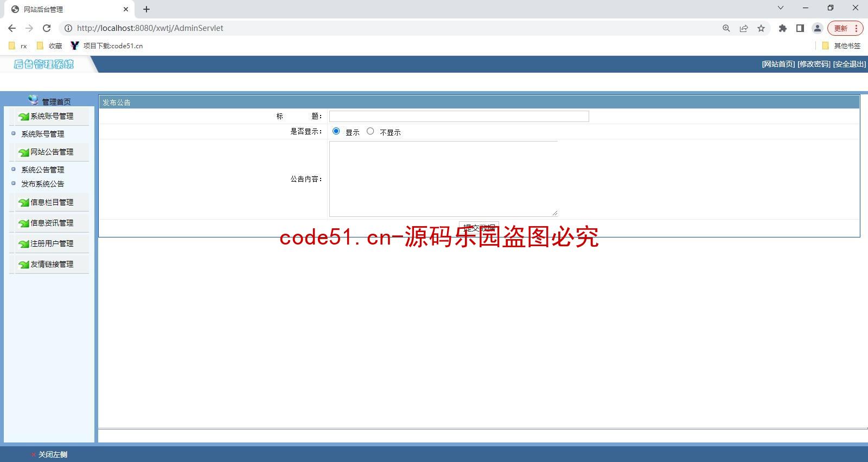Click green arrow icon beside 注册用户管理
The width and height of the screenshot is (868, 462).
24,244
